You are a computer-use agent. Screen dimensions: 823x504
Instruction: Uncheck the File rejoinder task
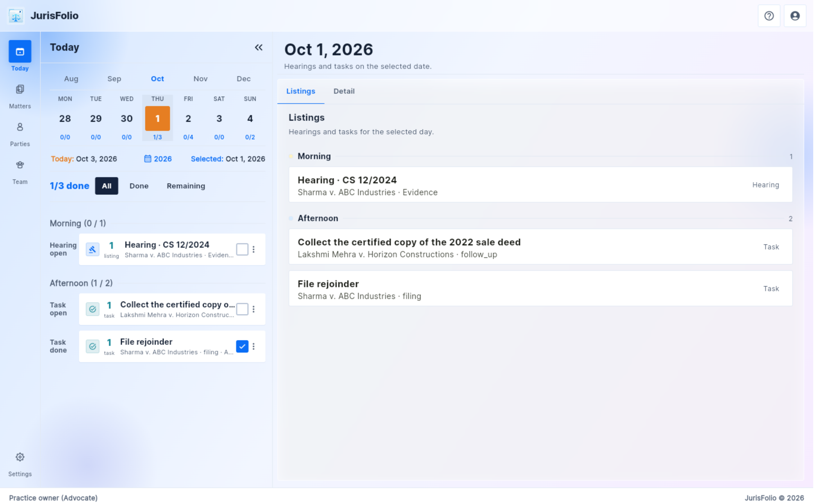242,346
